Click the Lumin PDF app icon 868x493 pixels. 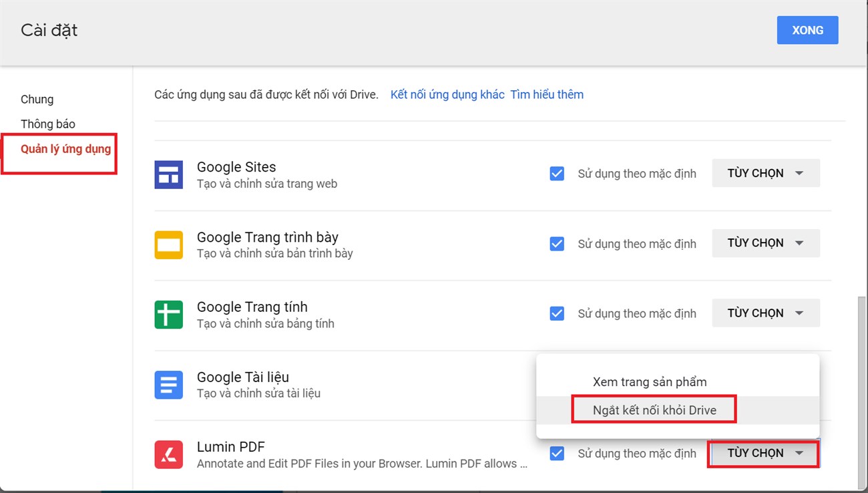[x=168, y=454]
